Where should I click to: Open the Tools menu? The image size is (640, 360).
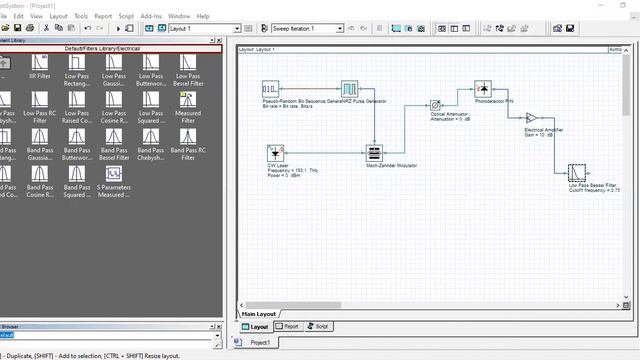tap(81, 16)
